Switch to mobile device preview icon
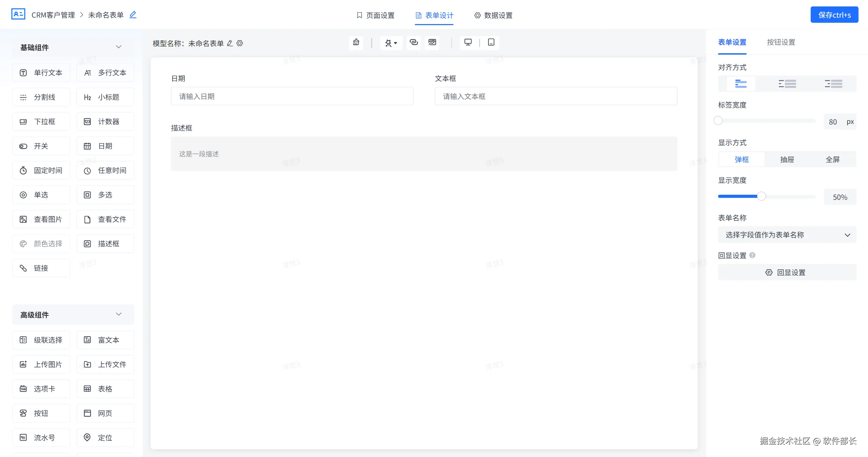Screen dimensions: 868x457 491,42
